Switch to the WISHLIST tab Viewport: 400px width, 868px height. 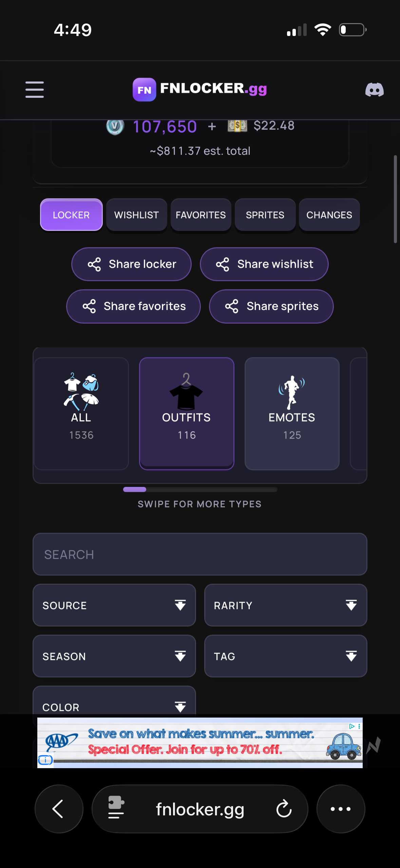pos(136,215)
